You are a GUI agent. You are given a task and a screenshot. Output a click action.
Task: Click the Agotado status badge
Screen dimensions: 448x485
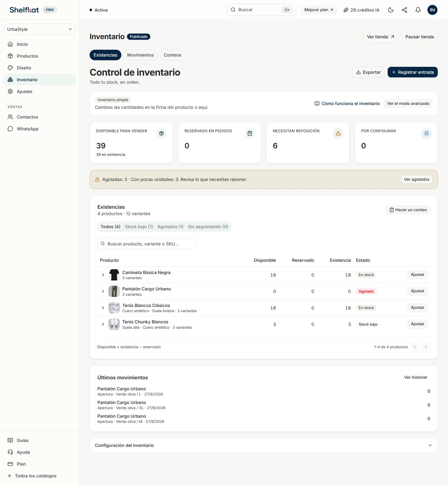366,291
